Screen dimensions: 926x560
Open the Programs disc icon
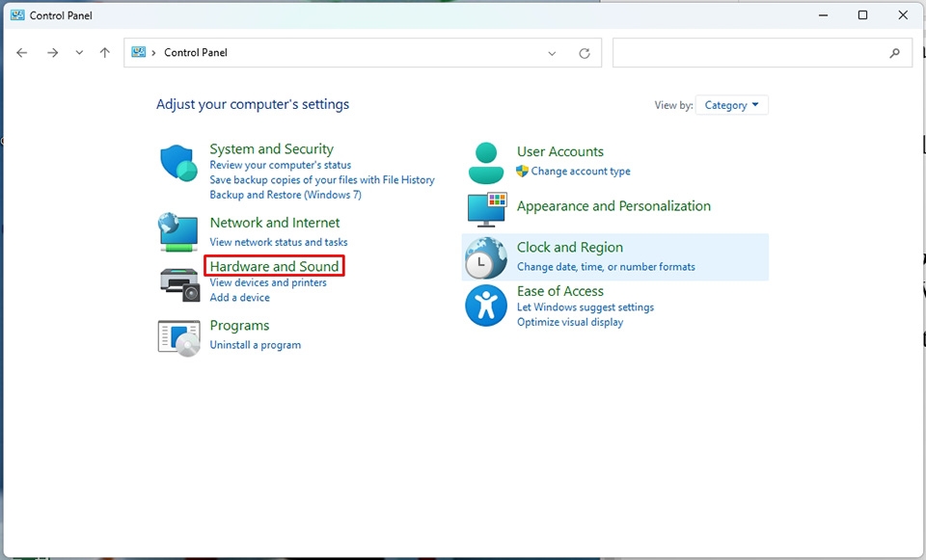(x=179, y=338)
